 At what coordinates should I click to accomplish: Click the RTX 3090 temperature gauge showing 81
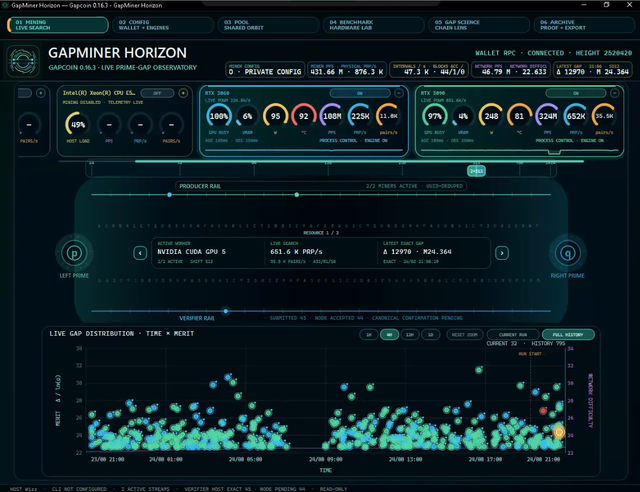519,116
